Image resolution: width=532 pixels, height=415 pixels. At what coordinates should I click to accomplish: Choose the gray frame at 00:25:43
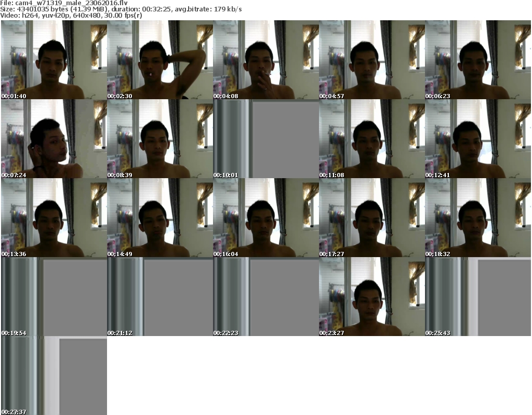478,297
